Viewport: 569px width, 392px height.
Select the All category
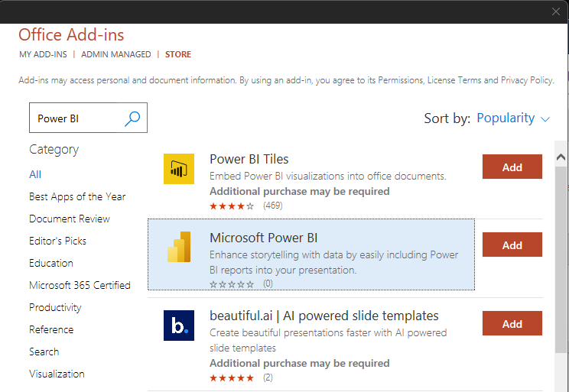tap(35, 174)
